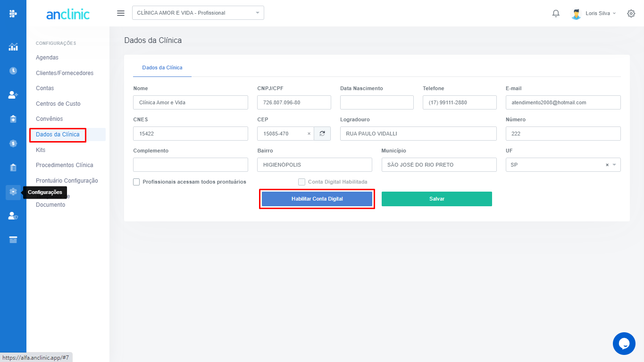Open the medical clipboard plus icon

(13, 119)
